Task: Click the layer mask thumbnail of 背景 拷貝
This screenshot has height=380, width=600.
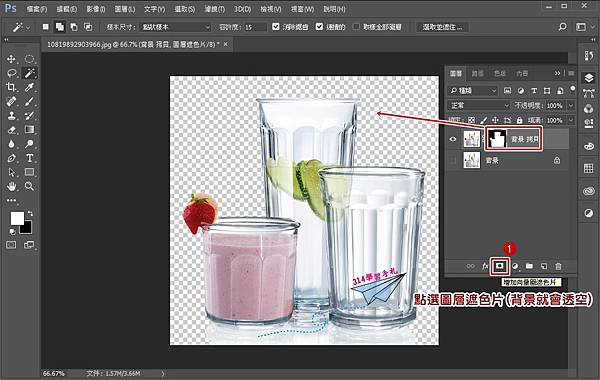Action: [x=497, y=139]
